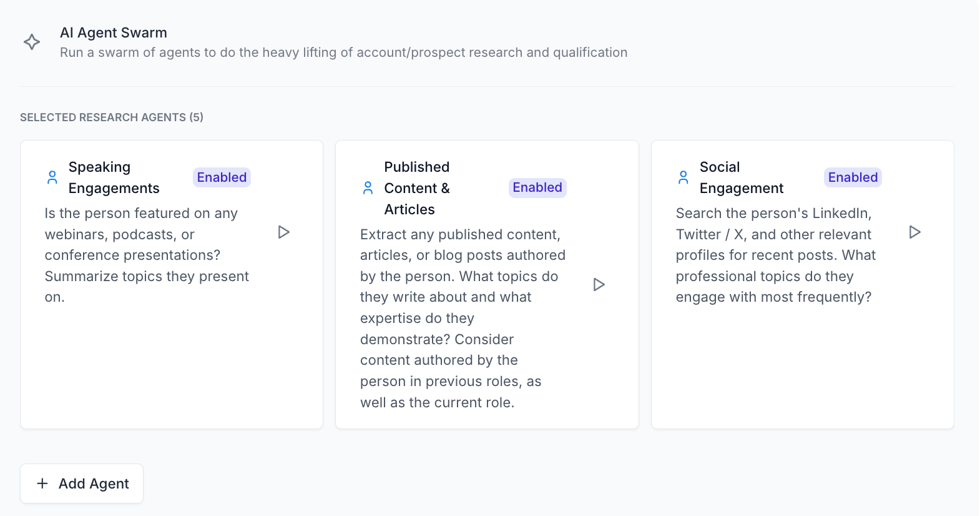
Task: Click the AI Agent Swarm sparkle icon
Action: (x=32, y=42)
